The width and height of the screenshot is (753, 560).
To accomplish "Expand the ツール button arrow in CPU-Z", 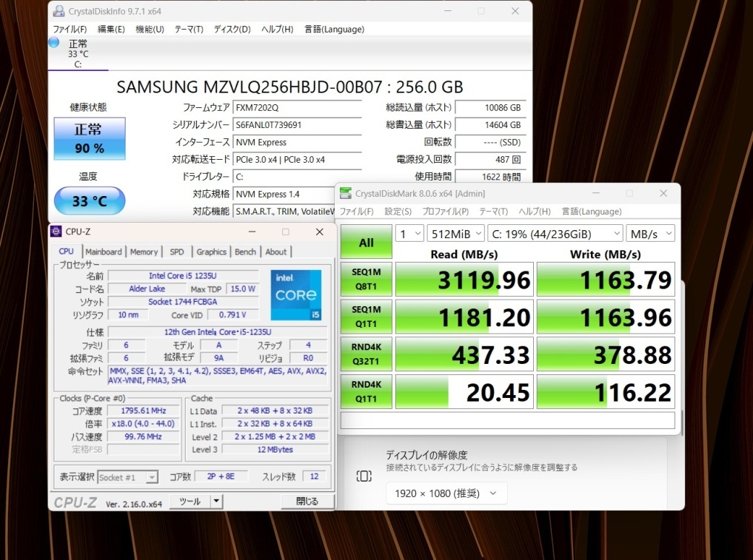I will coord(217,502).
